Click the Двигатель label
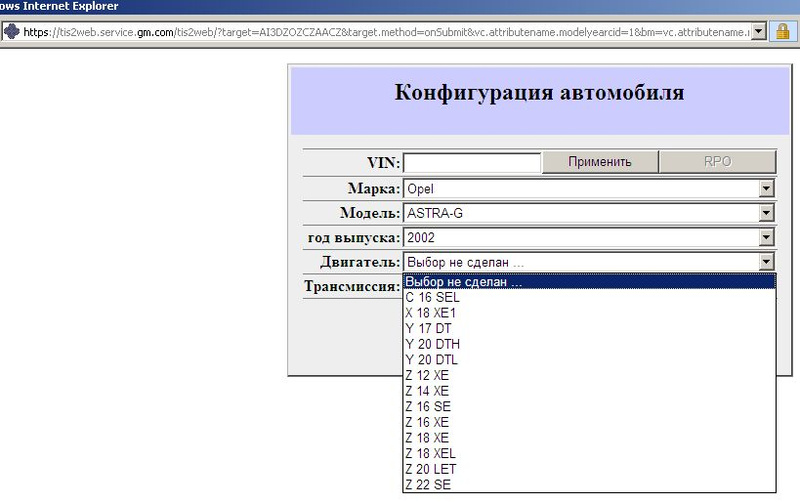This screenshot has width=800, height=502. tap(360, 262)
